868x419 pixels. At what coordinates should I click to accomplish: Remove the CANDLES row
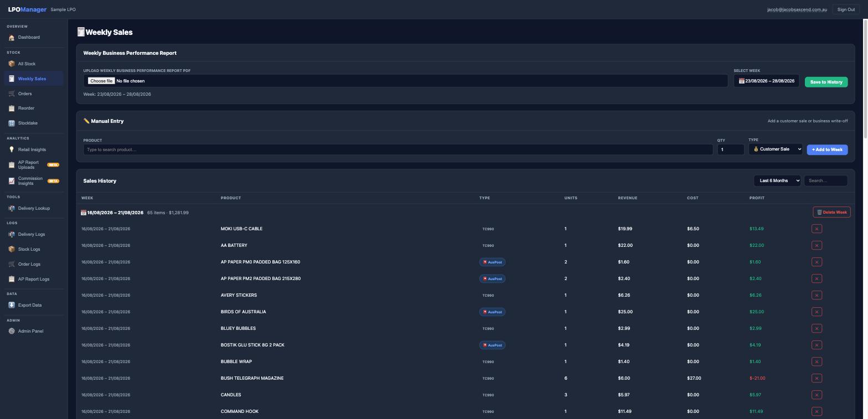pyautogui.click(x=817, y=395)
